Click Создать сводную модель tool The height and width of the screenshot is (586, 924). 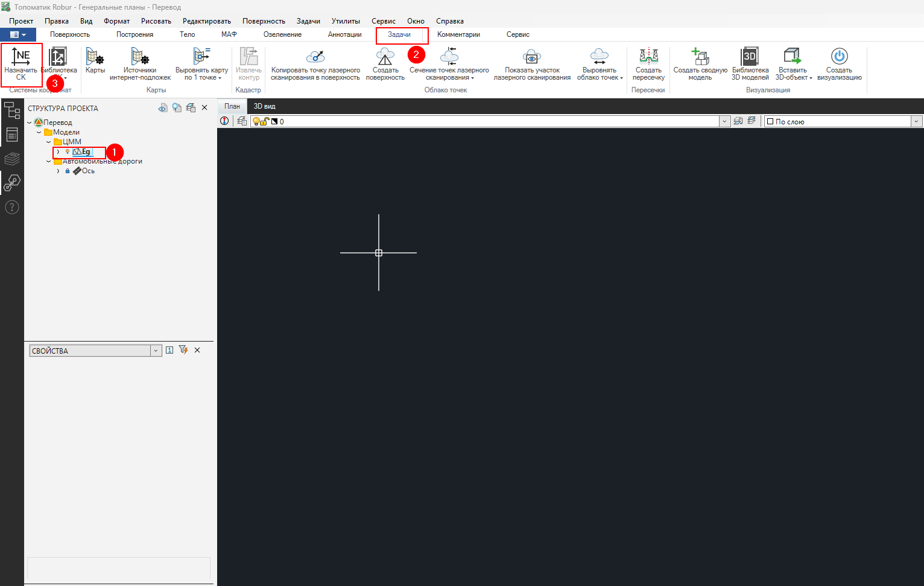tap(700, 64)
